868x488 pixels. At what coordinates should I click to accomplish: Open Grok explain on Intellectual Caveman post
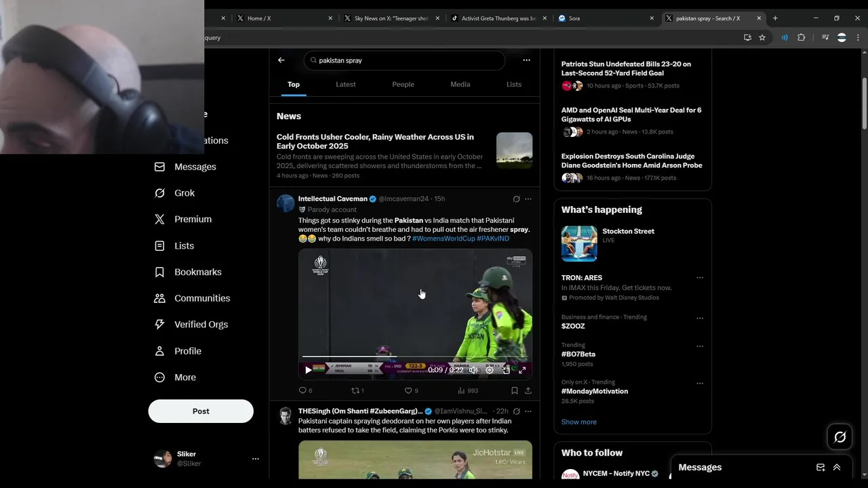pyautogui.click(x=516, y=199)
